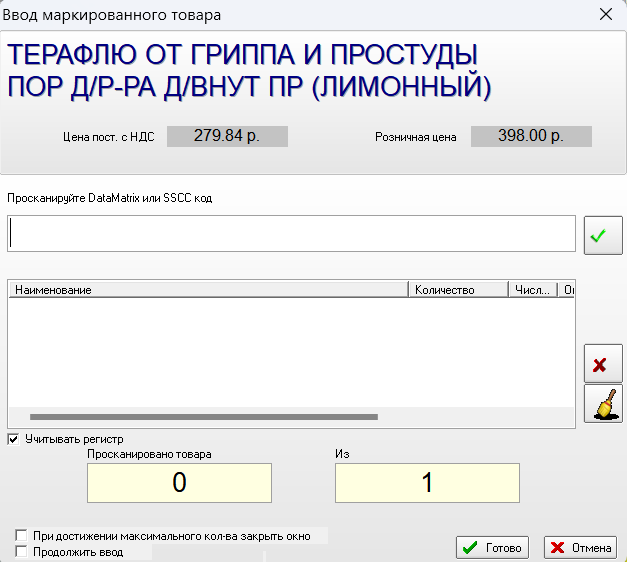Click product name ТЕРАФЛЮ heading

pos(249,70)
